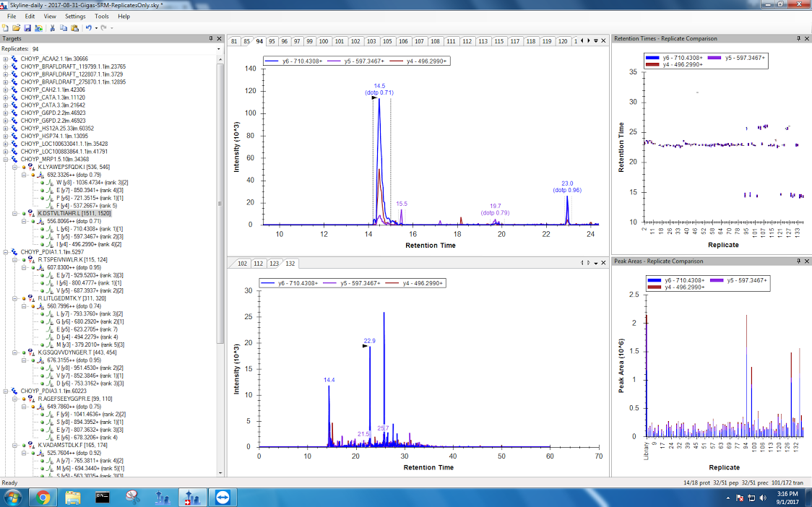Toggle auto-hide pin on the Retention Times panel

798,38
